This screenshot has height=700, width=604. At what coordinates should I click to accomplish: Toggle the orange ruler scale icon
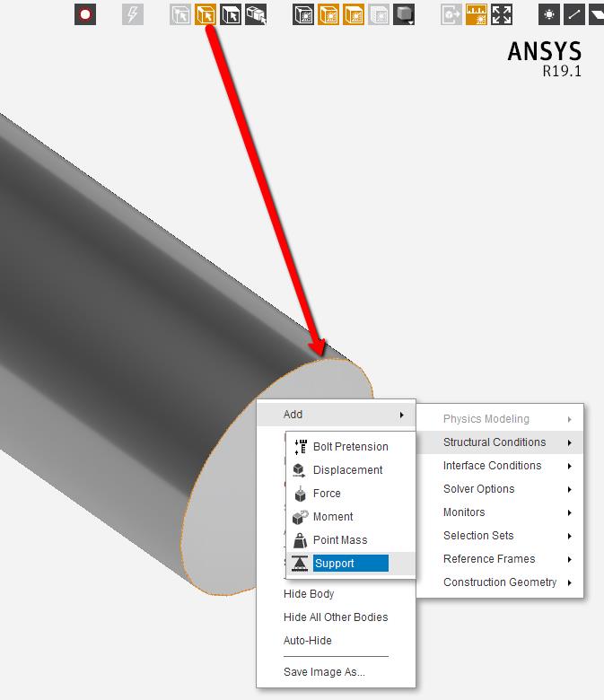pos(477,14)
